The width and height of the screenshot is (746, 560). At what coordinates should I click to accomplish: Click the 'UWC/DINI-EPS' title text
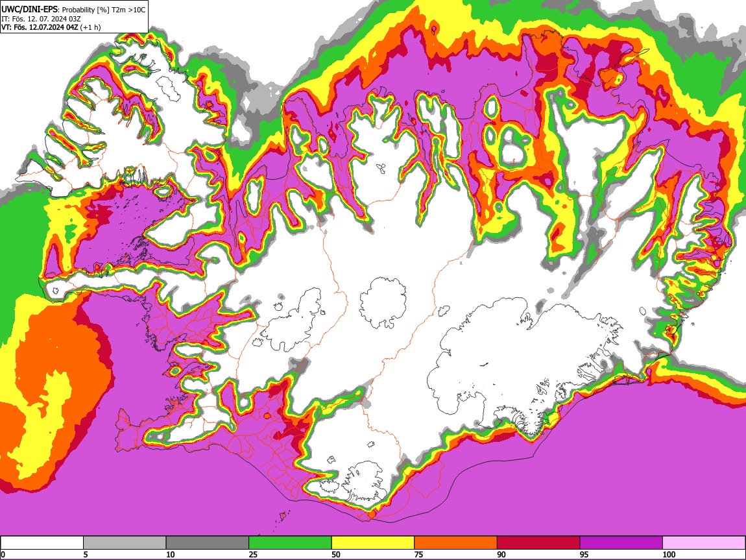click(x=30, y=10)
